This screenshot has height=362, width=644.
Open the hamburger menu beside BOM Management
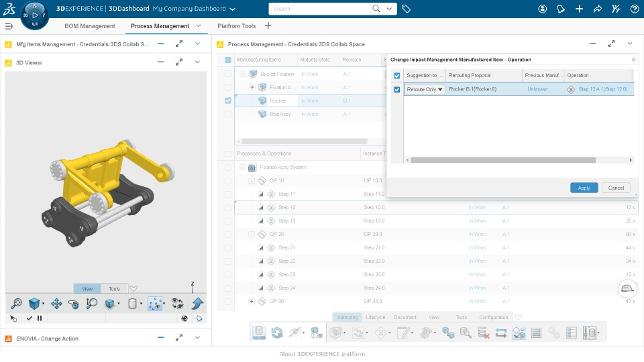click(9, 26)
